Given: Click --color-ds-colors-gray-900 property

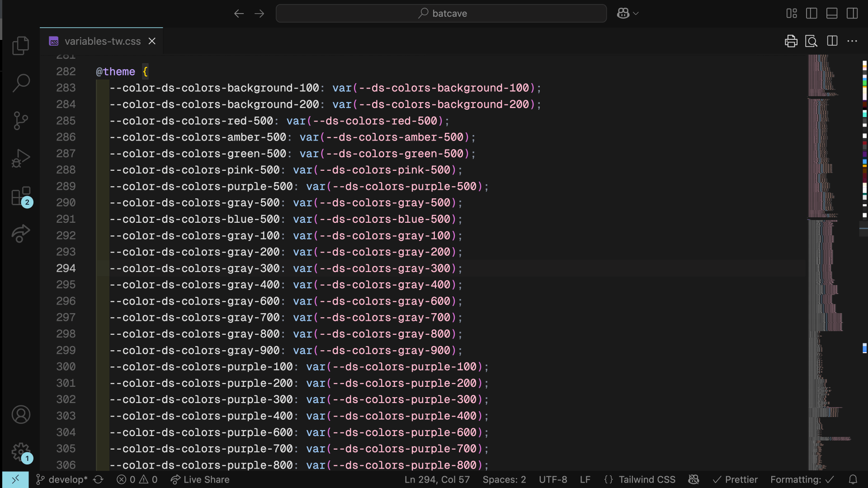Looking at the screenshot, I should (x=195, y=350).
